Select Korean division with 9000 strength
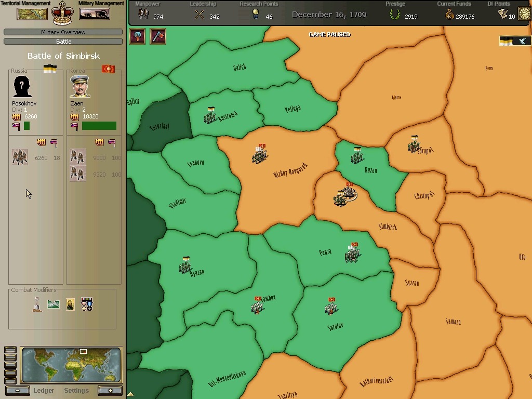The height and width of the screenshot is (399, 532). (78, 157)
